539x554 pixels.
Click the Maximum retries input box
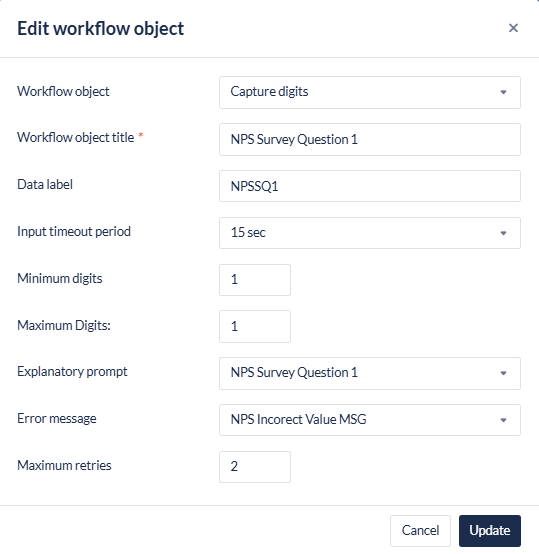pos(255,467)
